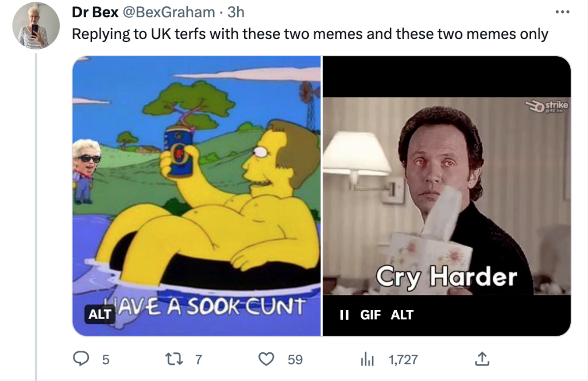Open Dr Bex profile picture
The height and width of the screenshot is (381, 588).
click(36, 26)
